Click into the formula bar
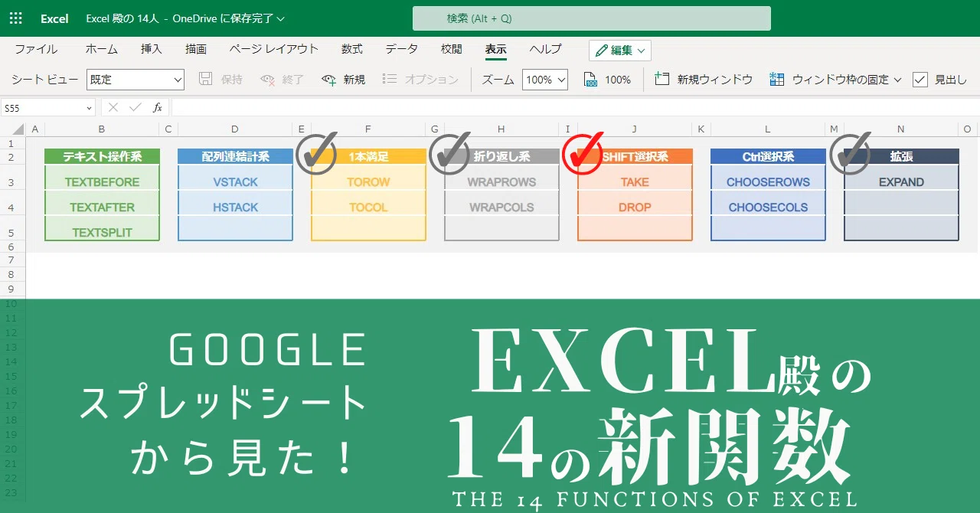The image size is (980, 513). click(574, 108)
